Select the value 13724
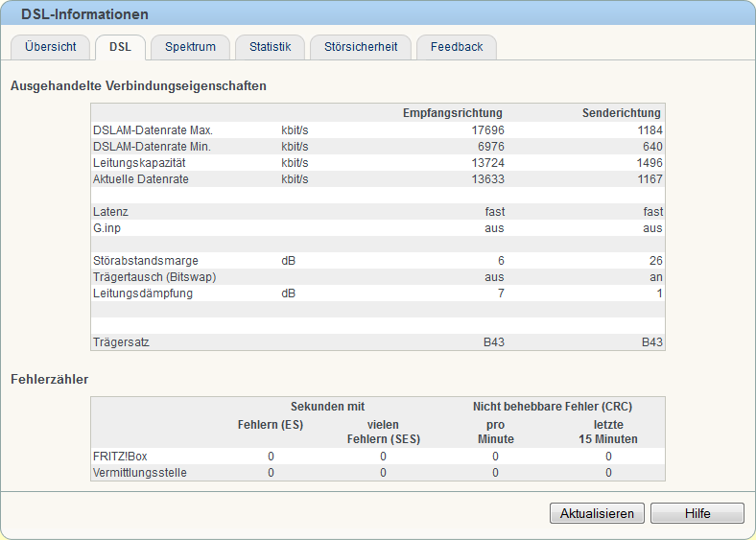The image size is (756, 540). 488,163
